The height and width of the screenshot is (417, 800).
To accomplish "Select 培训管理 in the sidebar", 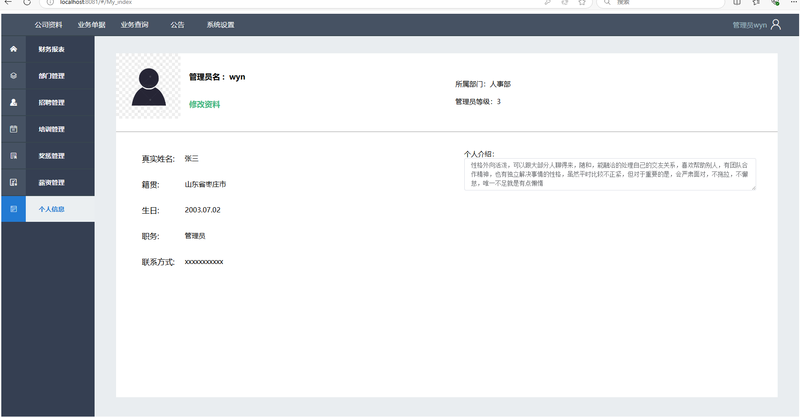I will [52, 129].
